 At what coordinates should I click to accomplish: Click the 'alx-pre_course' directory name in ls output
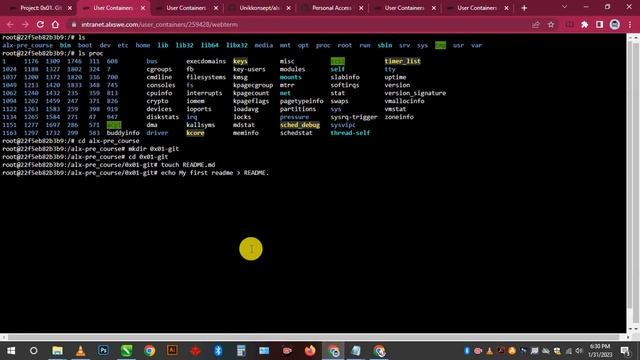point(27,45)
